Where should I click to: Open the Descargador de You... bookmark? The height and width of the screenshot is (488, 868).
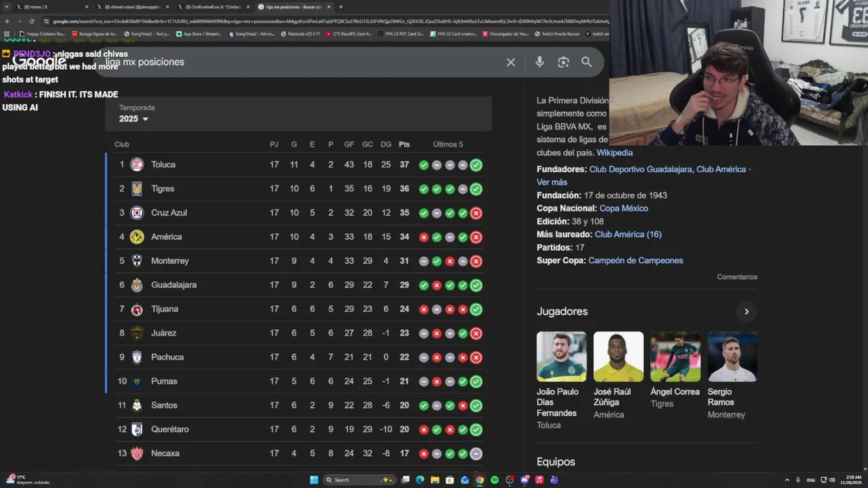click(x=506, y=33)
